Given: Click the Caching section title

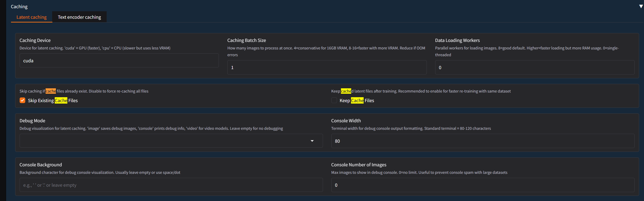Looking at the screenshot, I should tap(19, 7).
